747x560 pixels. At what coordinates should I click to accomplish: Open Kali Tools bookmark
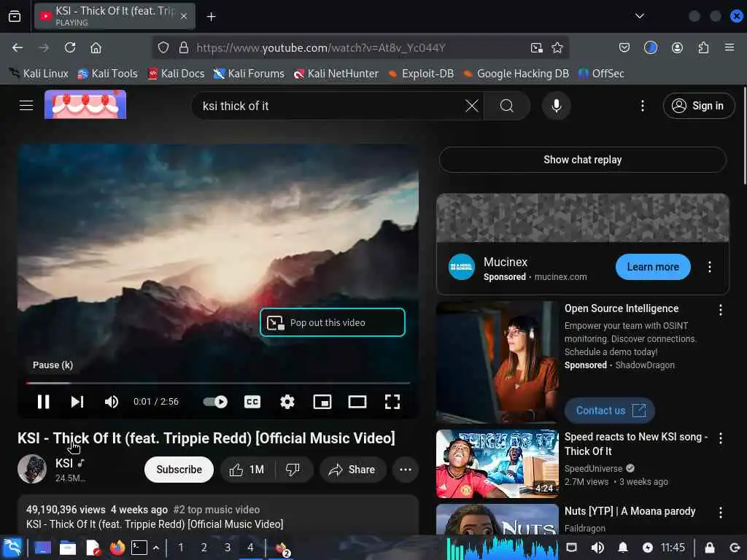pyautogui.click(x=107, y=74)
